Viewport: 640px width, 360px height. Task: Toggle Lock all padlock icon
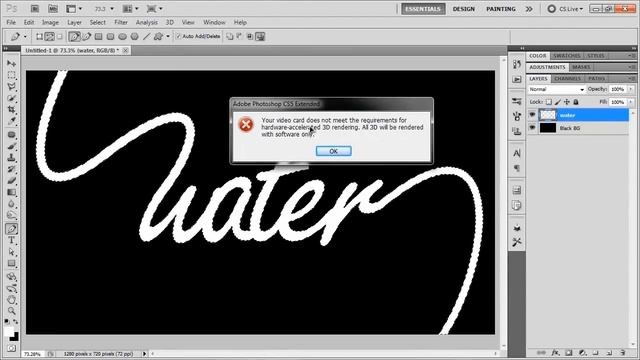pyautogui.click(x=576, y=102)
